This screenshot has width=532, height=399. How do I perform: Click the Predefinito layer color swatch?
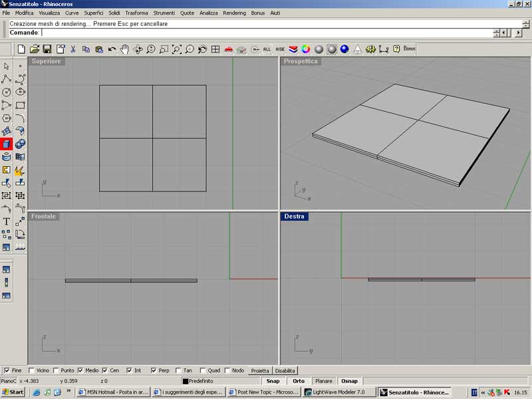click(x=186, y=381)
